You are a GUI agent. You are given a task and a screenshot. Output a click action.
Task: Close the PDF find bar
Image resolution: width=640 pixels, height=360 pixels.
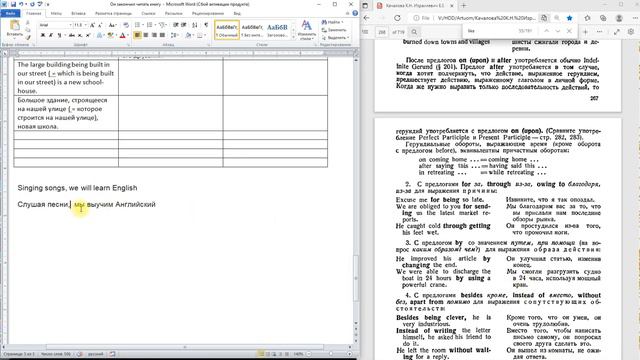coord(569,31)
